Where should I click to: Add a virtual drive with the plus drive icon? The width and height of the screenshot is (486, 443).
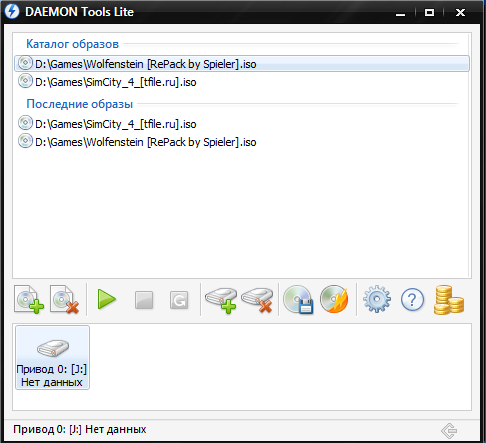[221, 300]
